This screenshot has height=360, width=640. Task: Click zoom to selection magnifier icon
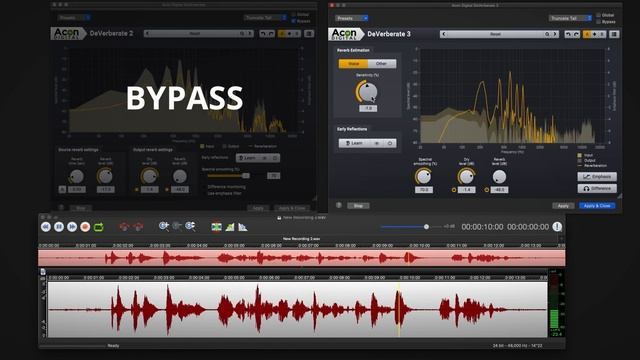click(190, 227)
